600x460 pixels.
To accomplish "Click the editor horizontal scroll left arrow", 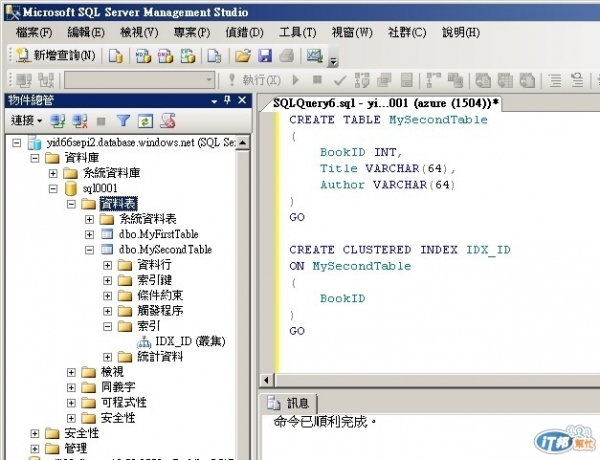I will click(267, 380).
